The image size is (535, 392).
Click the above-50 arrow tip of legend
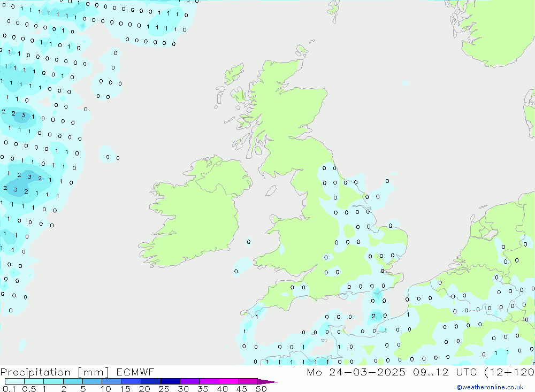[x=267, y=381]
